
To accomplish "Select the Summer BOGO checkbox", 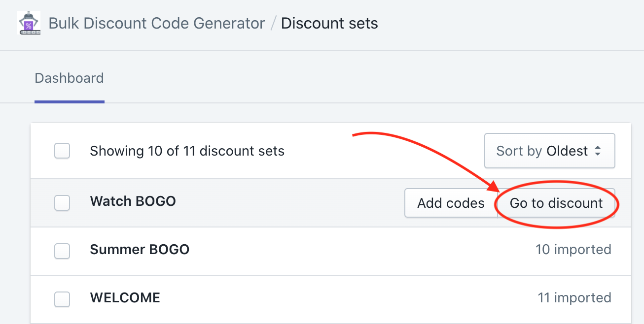I will click(x=62, y=251).
